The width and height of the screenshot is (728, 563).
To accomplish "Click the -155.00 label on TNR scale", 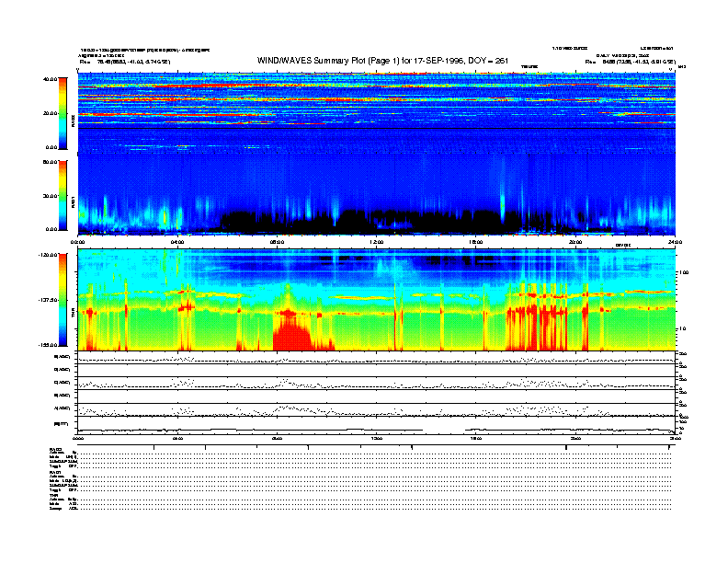I will point(48,345).
